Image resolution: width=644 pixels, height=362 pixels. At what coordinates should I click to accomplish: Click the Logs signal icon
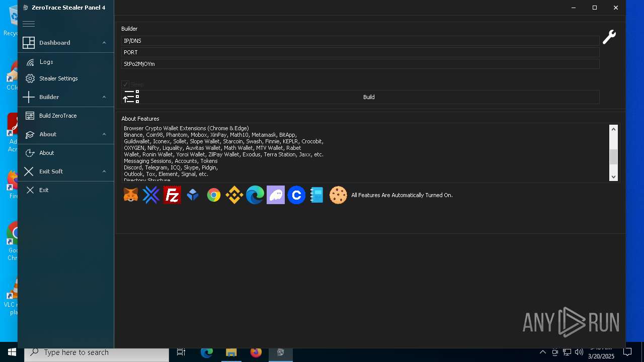point(30,62)
